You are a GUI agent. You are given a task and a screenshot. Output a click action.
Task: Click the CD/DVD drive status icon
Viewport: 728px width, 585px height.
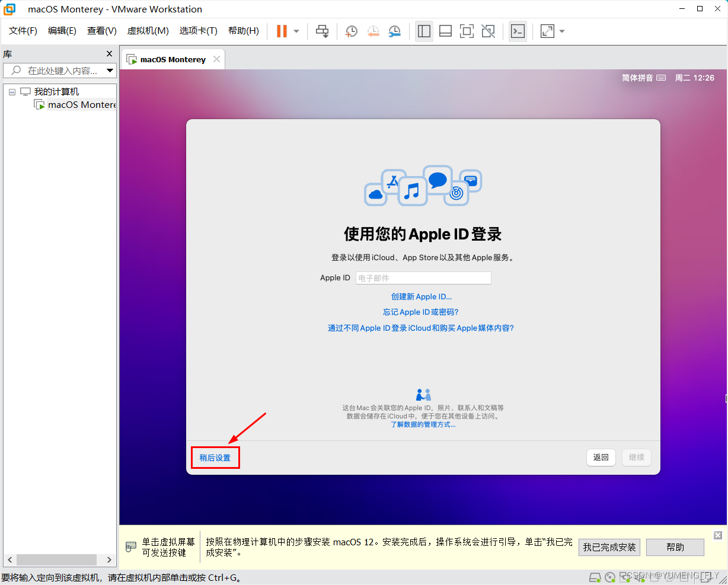coord(611,577)
